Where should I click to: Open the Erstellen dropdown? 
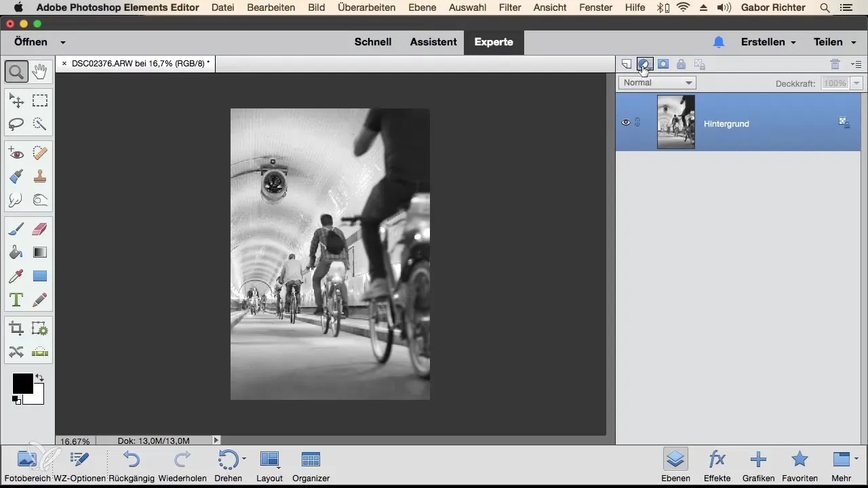(x=768, y=42)
